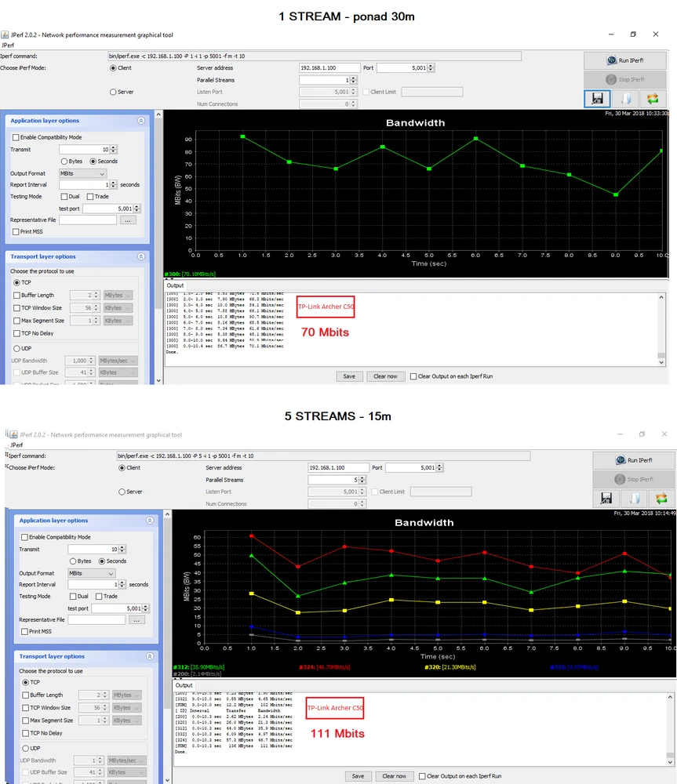Click the orange-green refresh arrows icon in top window
This screenshot has height=784, width=677.
[x=653, y=99]
